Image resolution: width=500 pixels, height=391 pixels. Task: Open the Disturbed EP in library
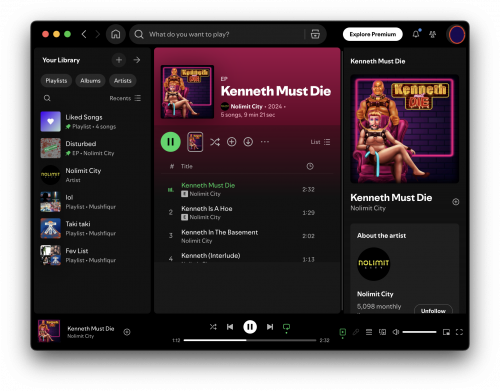(92, 148)
